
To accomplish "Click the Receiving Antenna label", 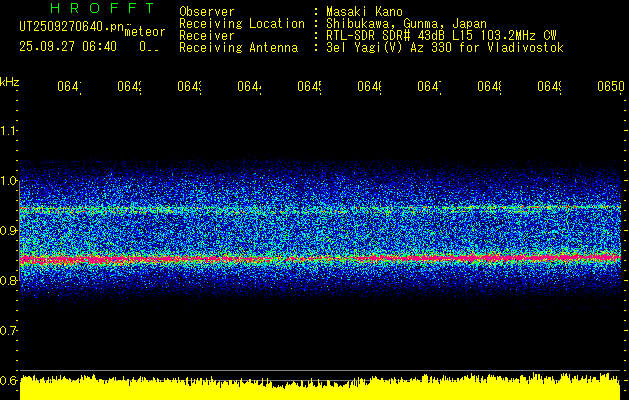I will click(x=238, y=48).
